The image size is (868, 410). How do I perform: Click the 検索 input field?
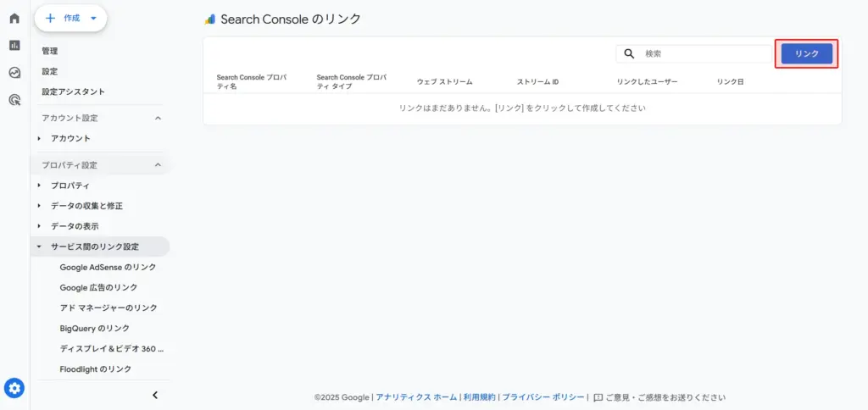click(x=704, y=53)
